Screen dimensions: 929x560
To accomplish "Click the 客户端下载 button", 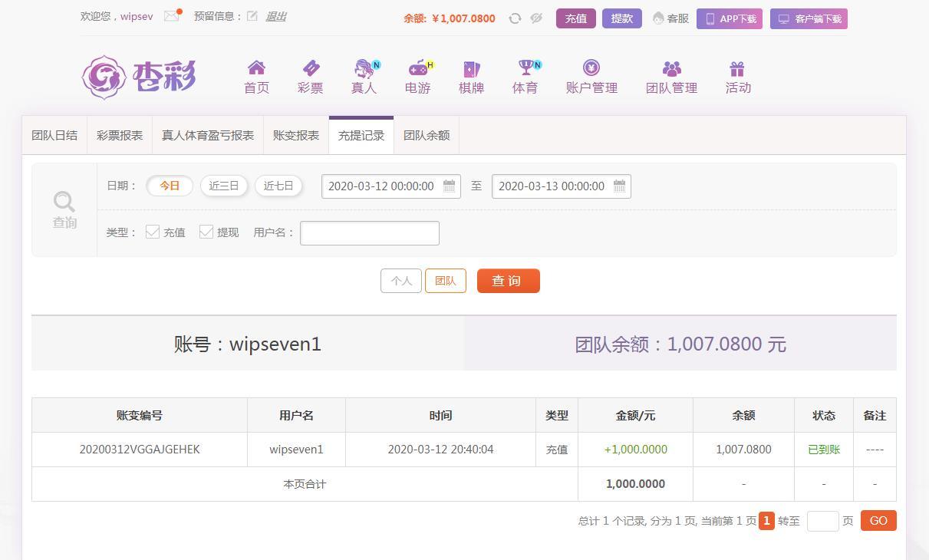I will coord(809,18).
